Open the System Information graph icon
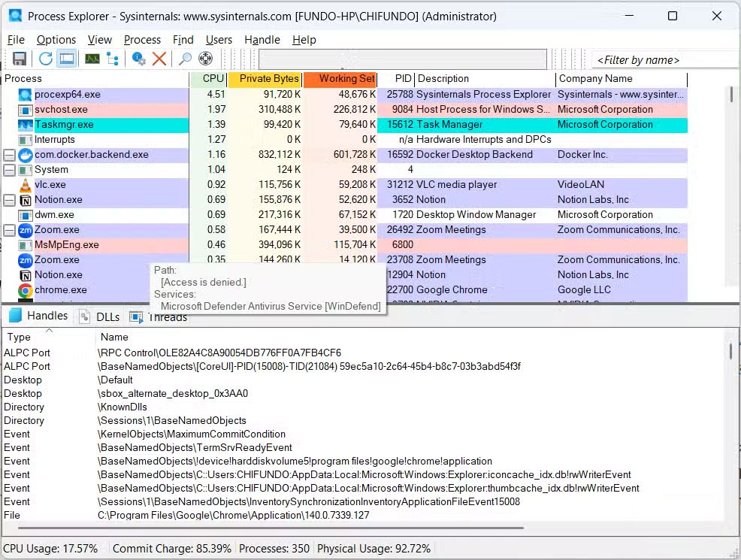This screenshot has height=560, width=741. (92, 59)
